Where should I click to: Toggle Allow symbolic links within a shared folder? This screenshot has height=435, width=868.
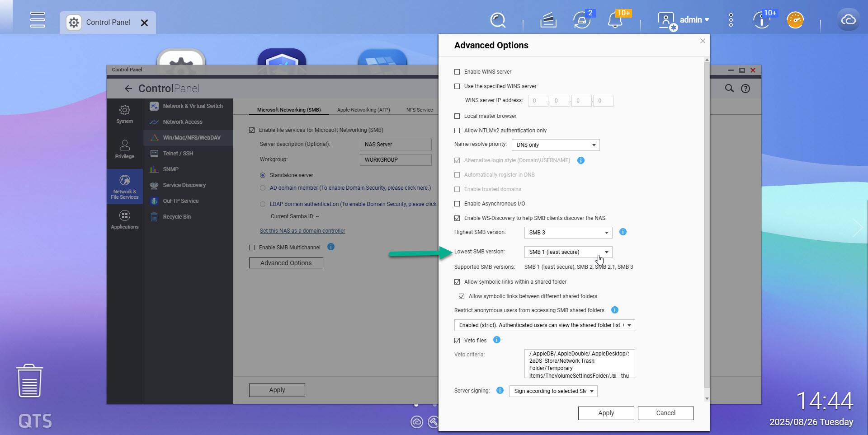coord(457,282)
